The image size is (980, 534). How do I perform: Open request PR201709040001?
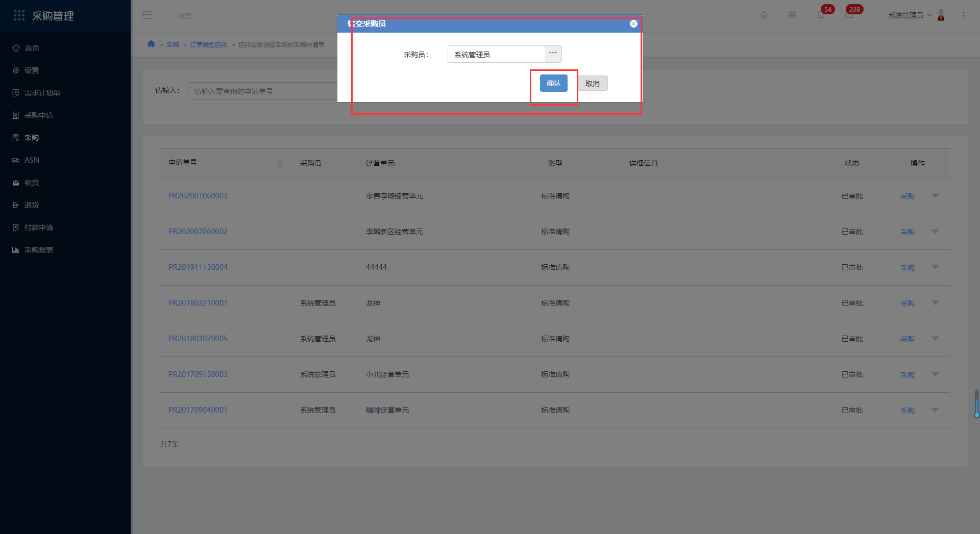point(198,410)
